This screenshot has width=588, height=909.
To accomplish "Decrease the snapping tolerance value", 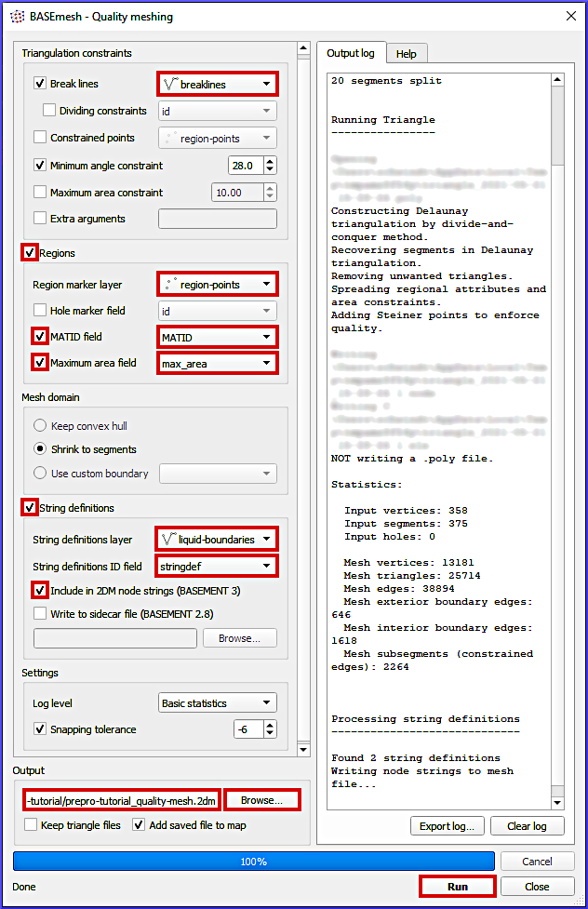I will 270,734.
